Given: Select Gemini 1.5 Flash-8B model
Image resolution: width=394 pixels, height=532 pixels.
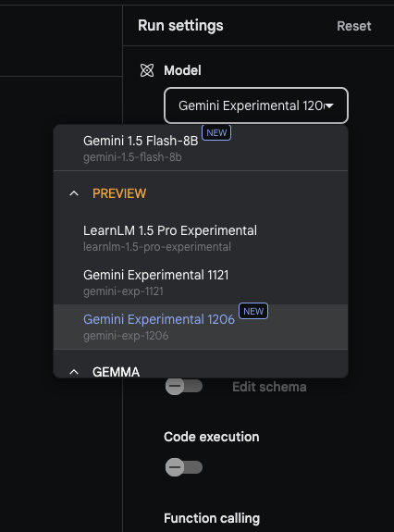Looking at the screenshot, I should [201, 148].
